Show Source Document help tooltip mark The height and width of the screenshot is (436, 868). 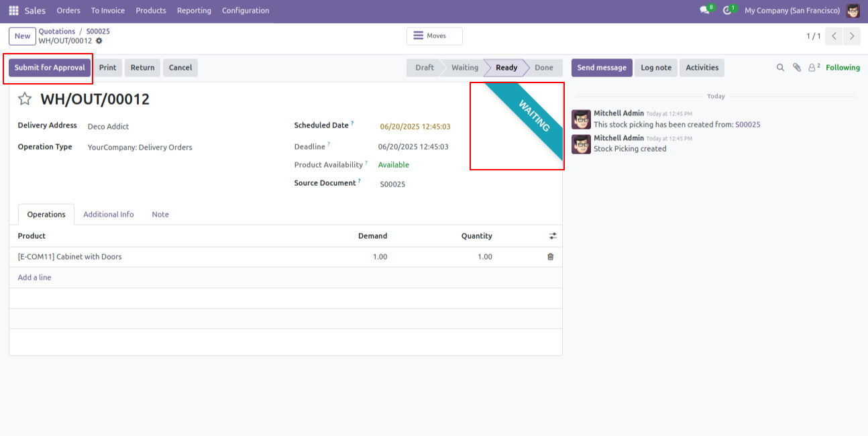pyautogui.click(x=360, y=180)
